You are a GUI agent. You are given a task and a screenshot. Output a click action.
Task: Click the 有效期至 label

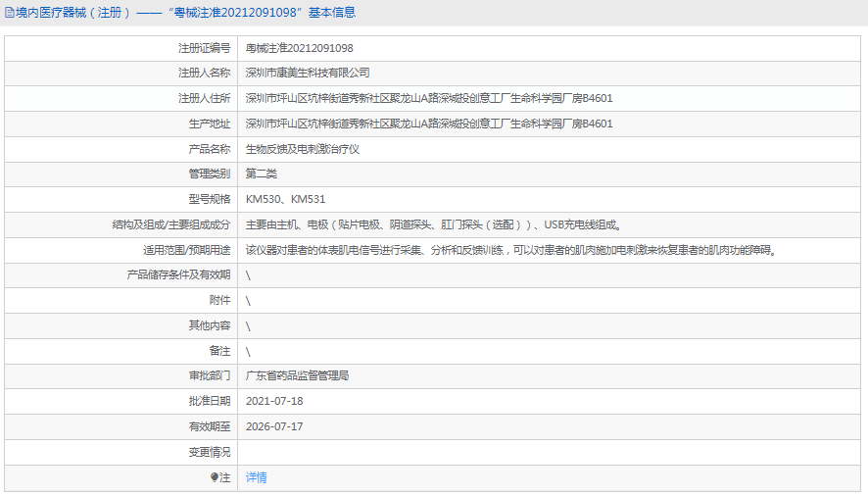[x=210, y=426]
